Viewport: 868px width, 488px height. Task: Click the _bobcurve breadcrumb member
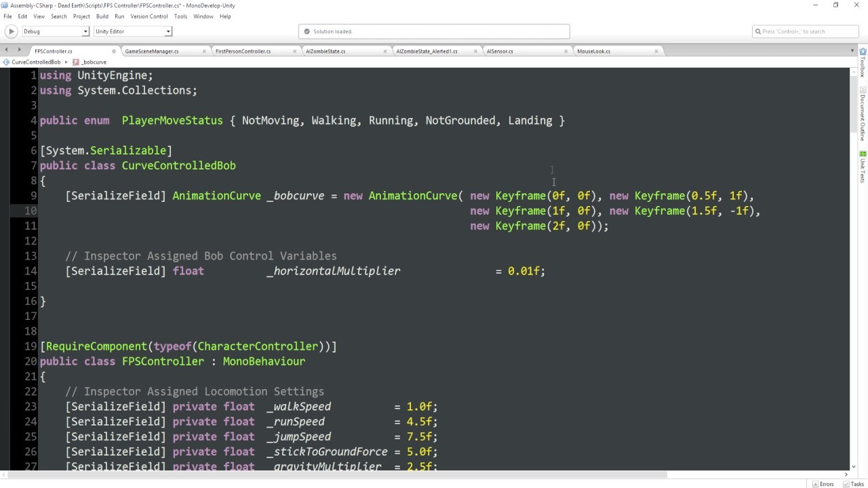94,62
